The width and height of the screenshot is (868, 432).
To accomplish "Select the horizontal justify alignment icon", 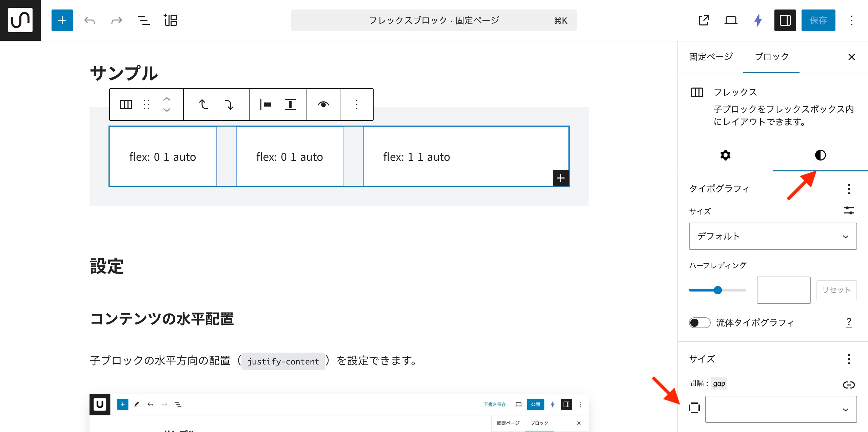I will pyautogui.click(x=265, y=105).
